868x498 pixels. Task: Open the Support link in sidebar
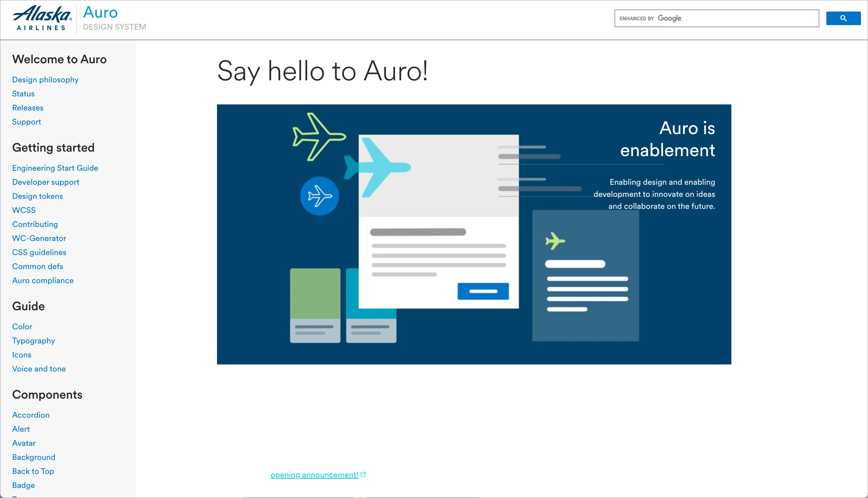tap(27, 122)
